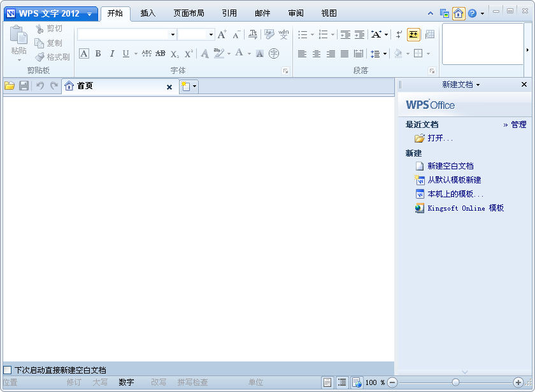Open underline style dropdown arrow
The height and width of the screenshot is (392, 535).
click(x=136, y=54)
